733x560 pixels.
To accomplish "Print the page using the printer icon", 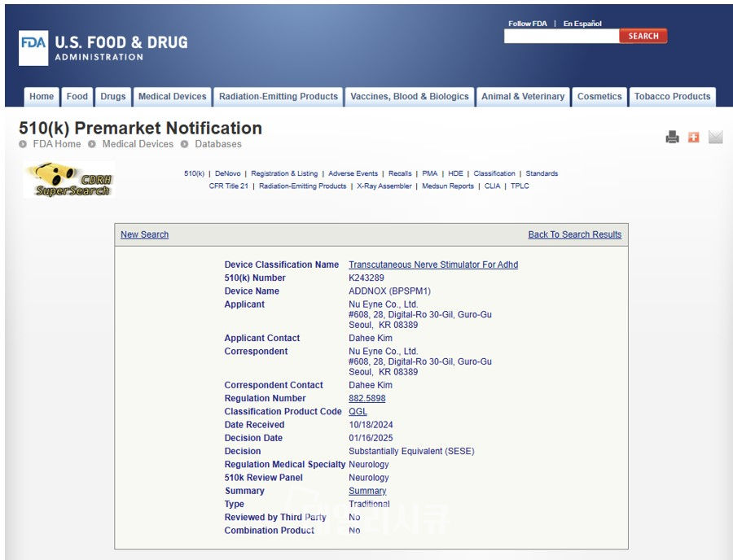I will pos(672,138).
